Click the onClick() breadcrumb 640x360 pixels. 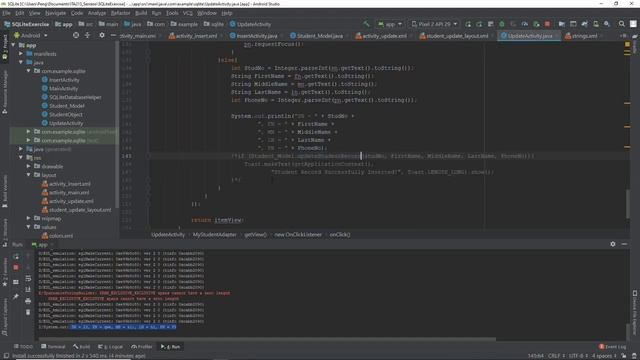pyautogui.click(x=340, y=235)
